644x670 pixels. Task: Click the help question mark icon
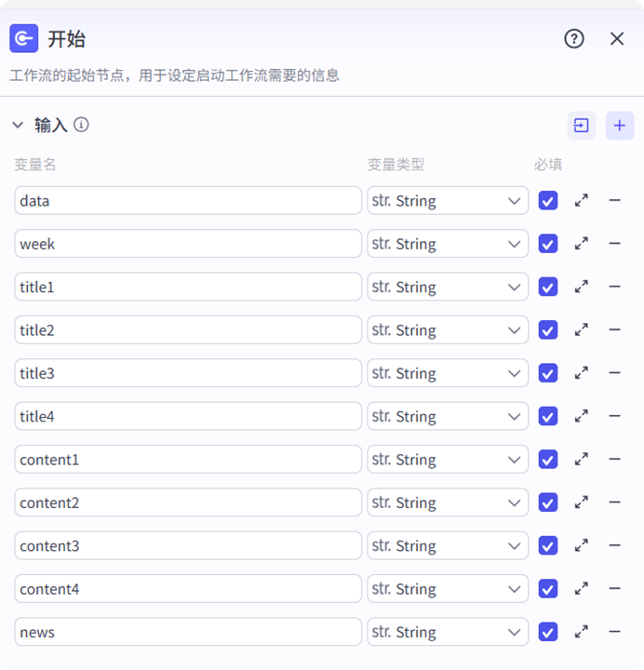[574, 38]
